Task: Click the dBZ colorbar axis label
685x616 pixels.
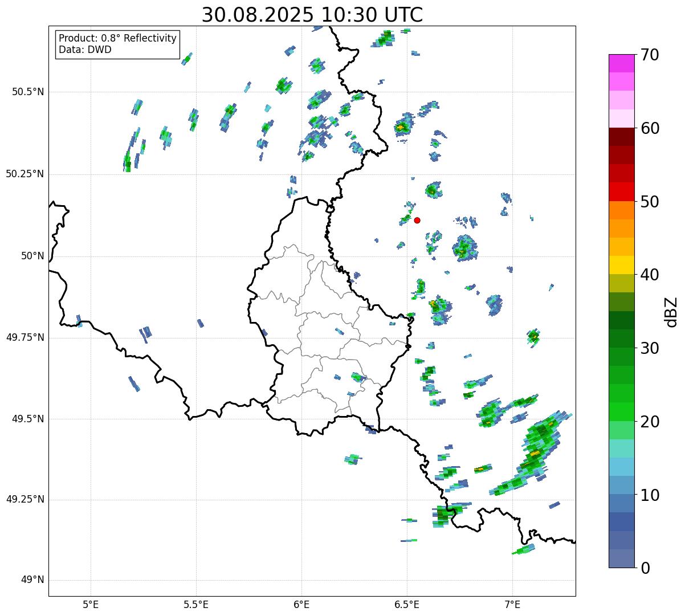Action: pos(671,311)
